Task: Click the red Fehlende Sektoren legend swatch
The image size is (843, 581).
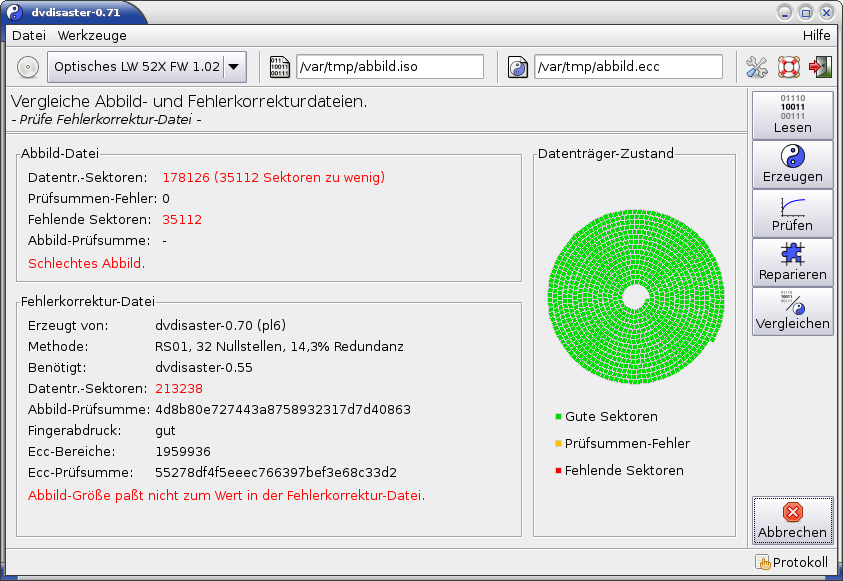Action: [558, 470]
